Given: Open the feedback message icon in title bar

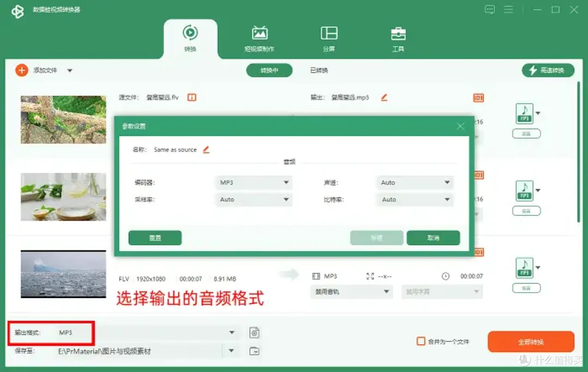Looking at the screenshot, I should point(490,9).
